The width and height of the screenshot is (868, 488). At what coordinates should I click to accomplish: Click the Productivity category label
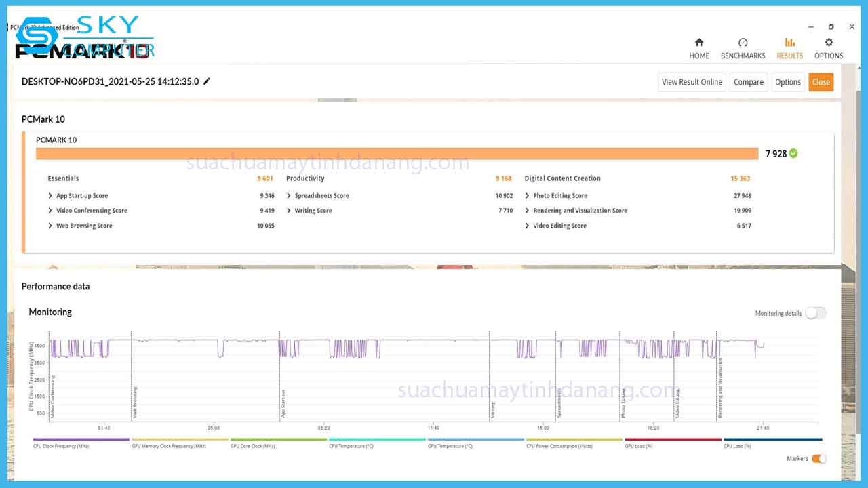(x=305, y=178)
